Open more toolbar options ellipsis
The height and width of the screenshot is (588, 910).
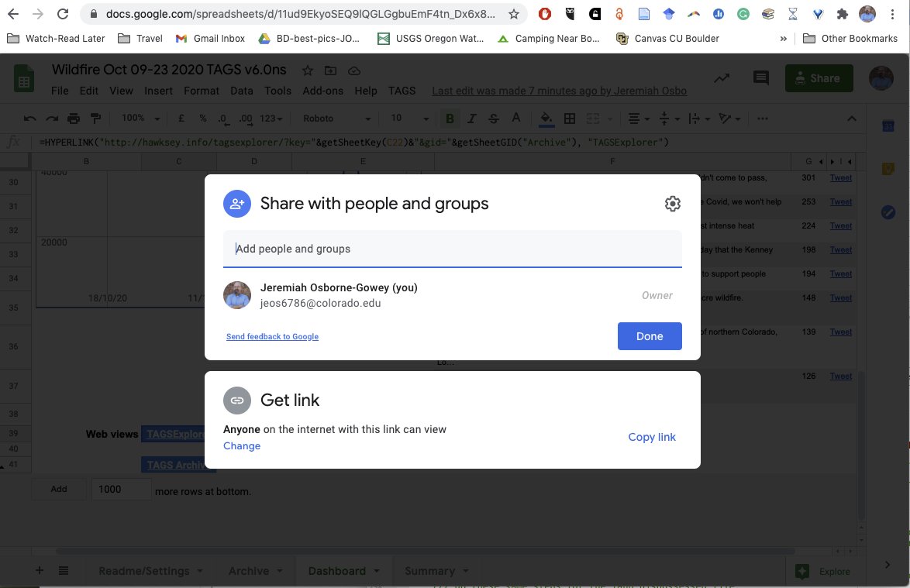click(763, 119)
